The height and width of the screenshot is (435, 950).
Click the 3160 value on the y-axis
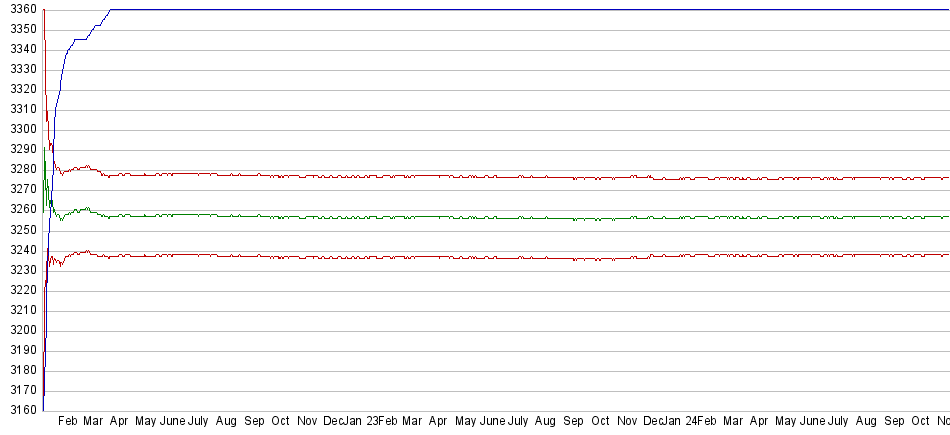[20, 410]
